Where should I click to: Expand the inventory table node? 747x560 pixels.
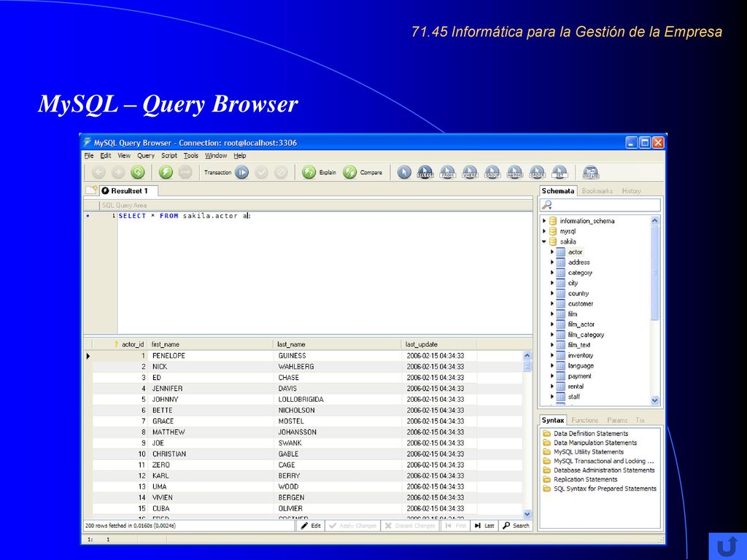(x=552, y=355)
